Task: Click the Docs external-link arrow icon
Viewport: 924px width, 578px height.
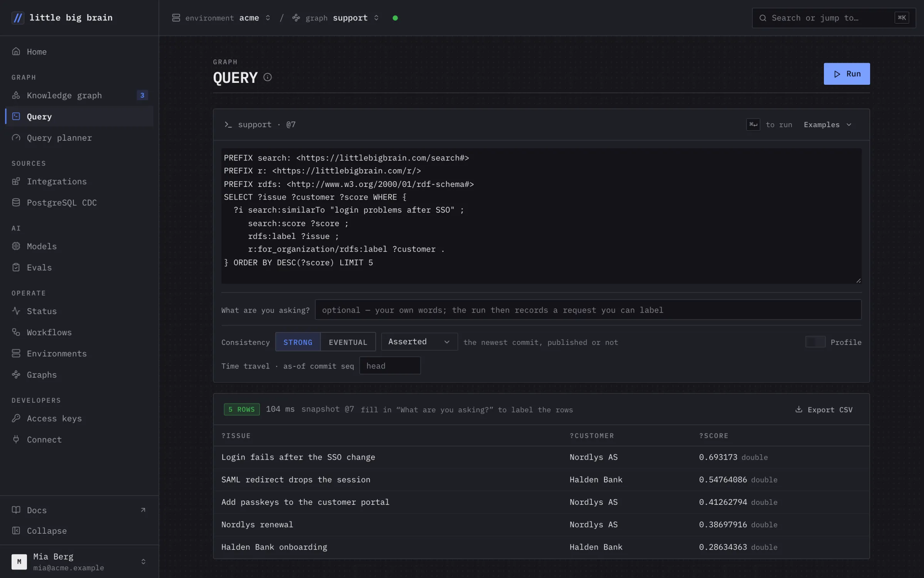Action: pos(143,510)
